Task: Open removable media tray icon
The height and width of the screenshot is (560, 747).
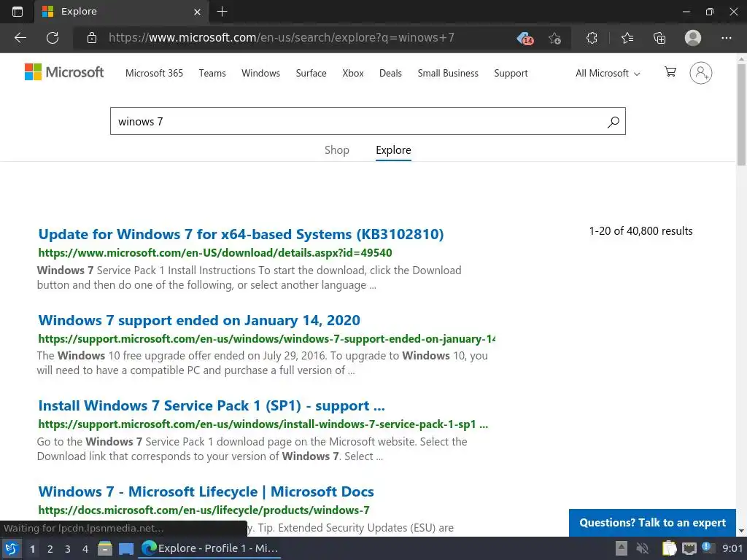Action: point(622,548)
